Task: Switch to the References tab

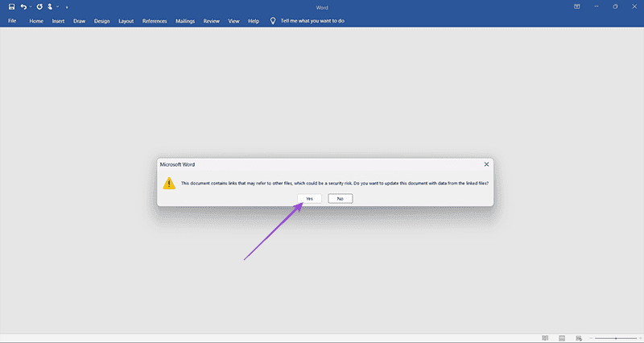Action: point(155,20)
